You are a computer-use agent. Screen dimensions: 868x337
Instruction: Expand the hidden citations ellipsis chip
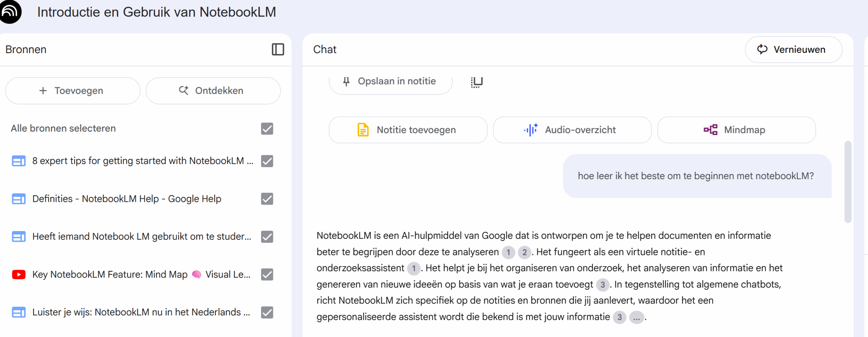(x=636, y=317)
